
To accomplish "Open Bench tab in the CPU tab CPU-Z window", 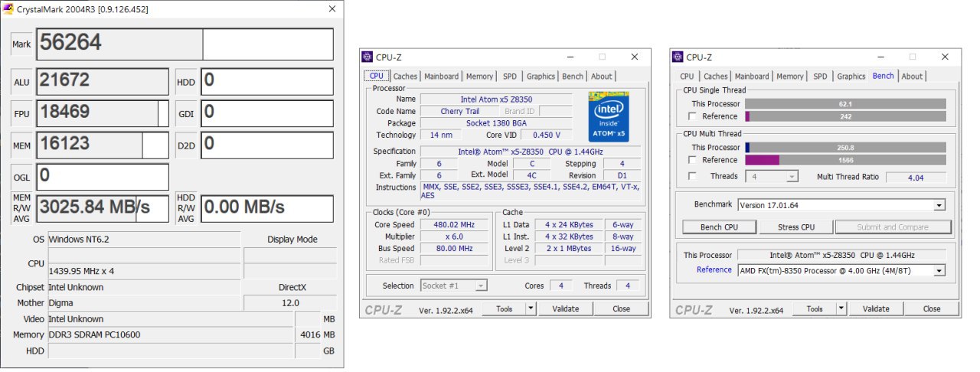I will [573, 77].
